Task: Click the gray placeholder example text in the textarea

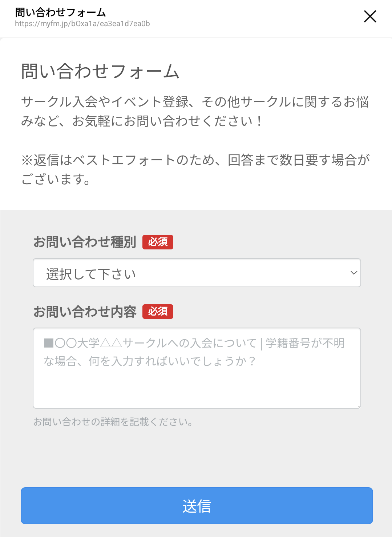Action: [194, 352]
